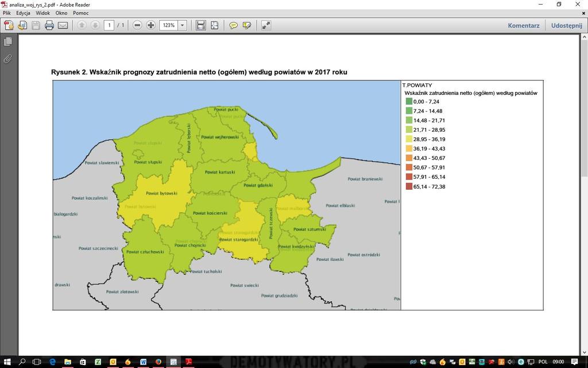Image resolution: width=588 pixels, height=368 pixels.
Task: Zoom out with the minus button
Action: pyautogui.click(x=137, y=25)
